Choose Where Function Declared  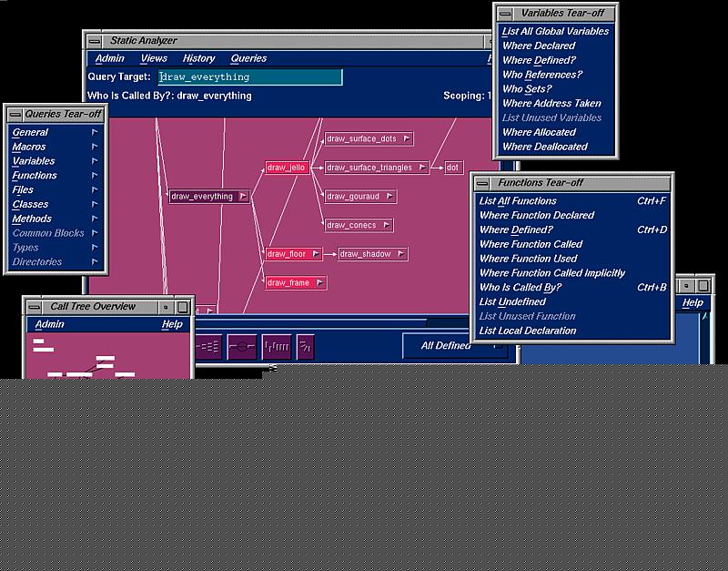572,216
